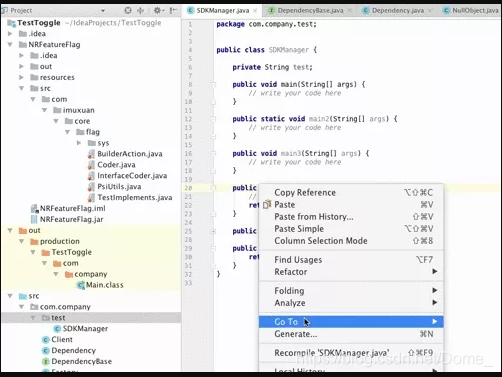Viewport: 502px width, 377px height.
Task: Click line number 20 in the gutter
Action: point(188,188)
